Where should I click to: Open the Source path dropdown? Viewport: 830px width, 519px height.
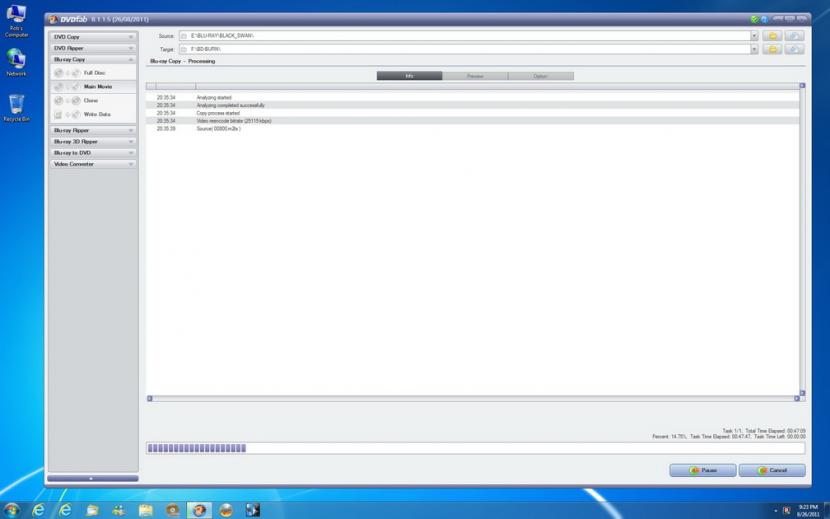pos(754,35)
